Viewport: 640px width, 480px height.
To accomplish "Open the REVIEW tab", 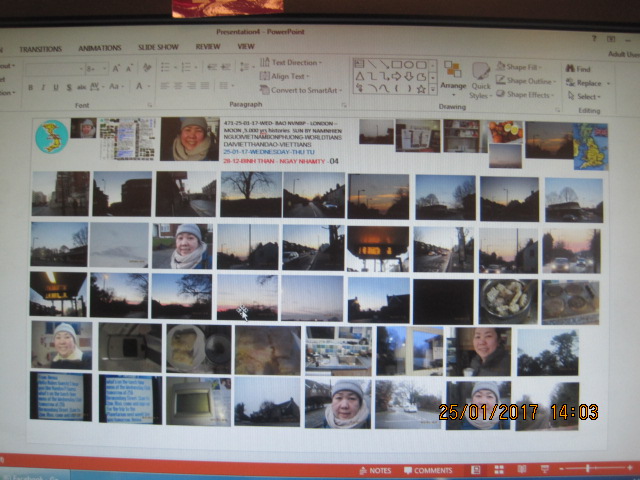I will pos(208,47).
